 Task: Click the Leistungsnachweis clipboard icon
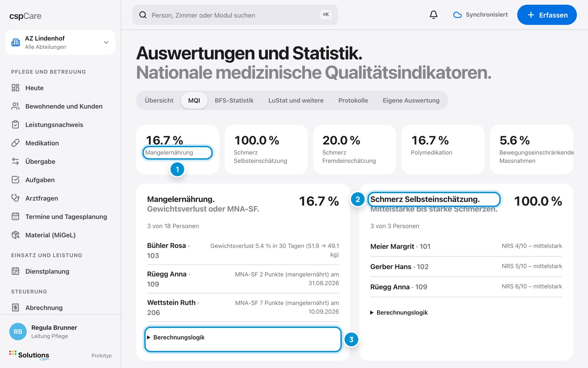tap(15, 124)
